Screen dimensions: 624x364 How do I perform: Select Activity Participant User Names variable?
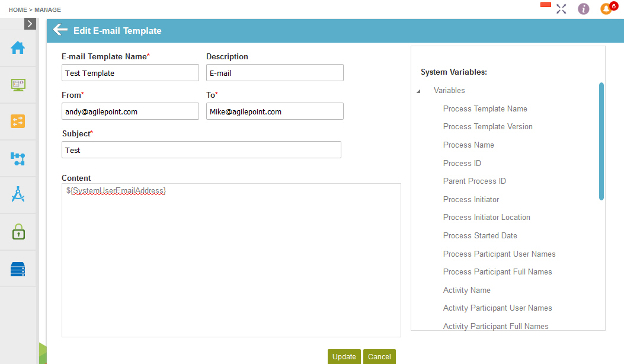click(x=497, y=308)
